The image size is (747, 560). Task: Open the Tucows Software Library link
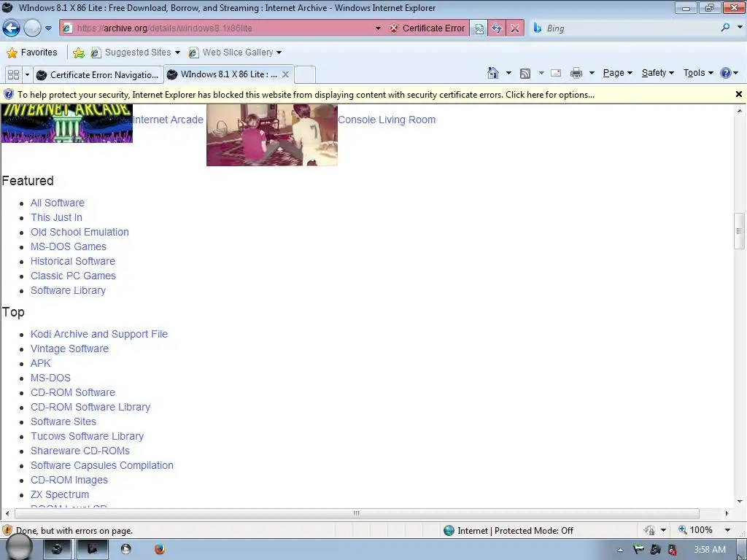pos(88,436)
